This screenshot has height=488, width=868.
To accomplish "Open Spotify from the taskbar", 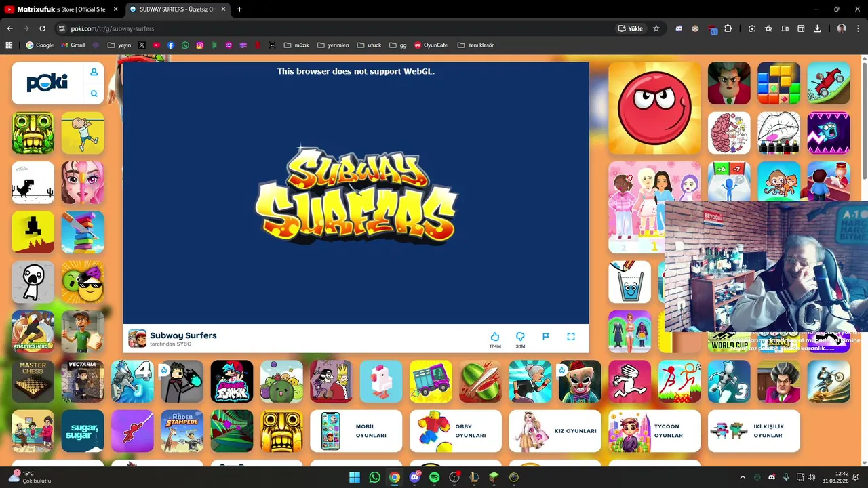I will (x=435, y=477).
